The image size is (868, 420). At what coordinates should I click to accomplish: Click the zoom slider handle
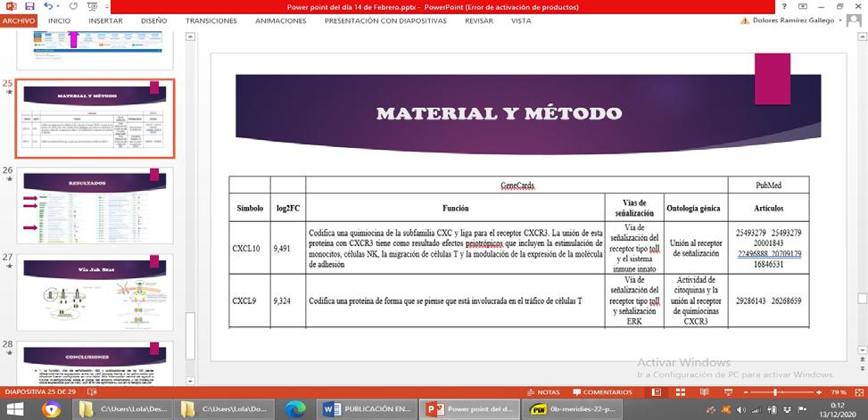775,391
